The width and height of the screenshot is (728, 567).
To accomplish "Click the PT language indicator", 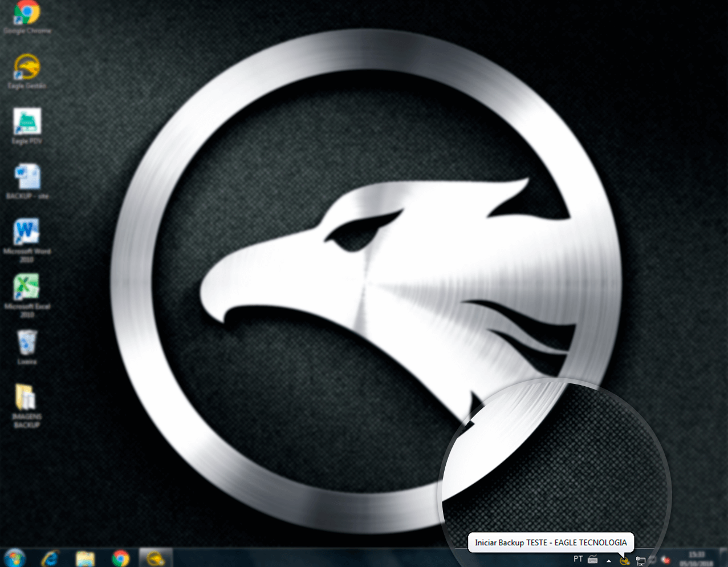I will (x=578, y=559).
